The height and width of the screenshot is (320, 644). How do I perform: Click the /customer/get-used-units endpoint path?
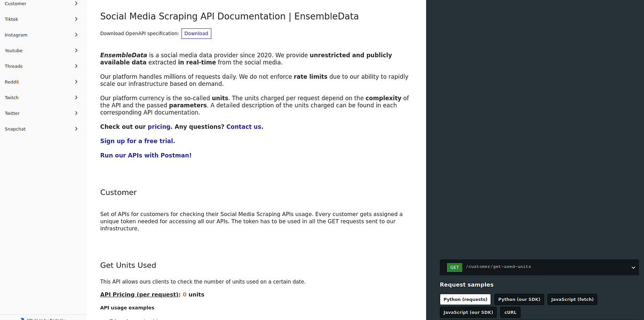[498, 267]
